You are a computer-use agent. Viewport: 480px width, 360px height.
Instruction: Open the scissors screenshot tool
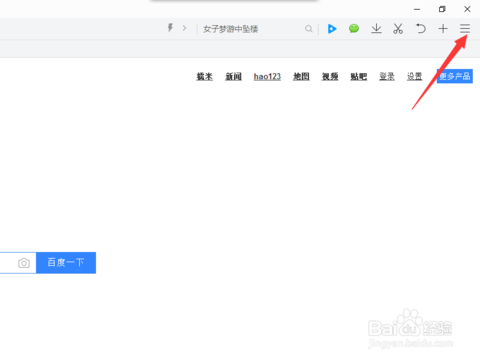[x=398, y=29]
